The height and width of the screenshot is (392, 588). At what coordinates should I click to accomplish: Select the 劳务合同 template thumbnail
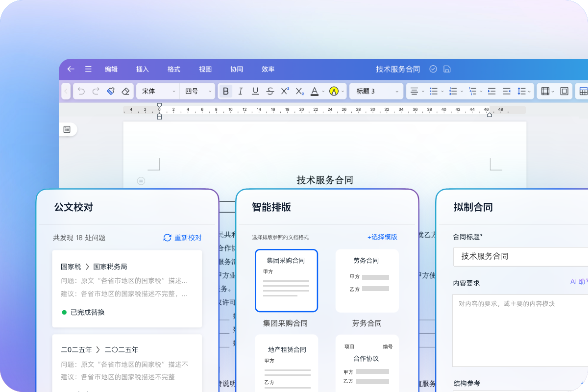(367, 281)
